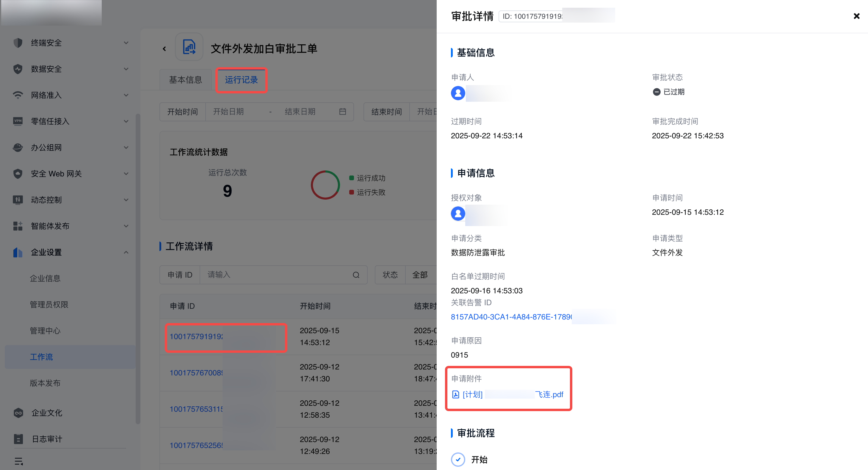Open the 关联告警 ID 8157AD40 link
Viewport: 868px width, 470px height.
[511, 317]
